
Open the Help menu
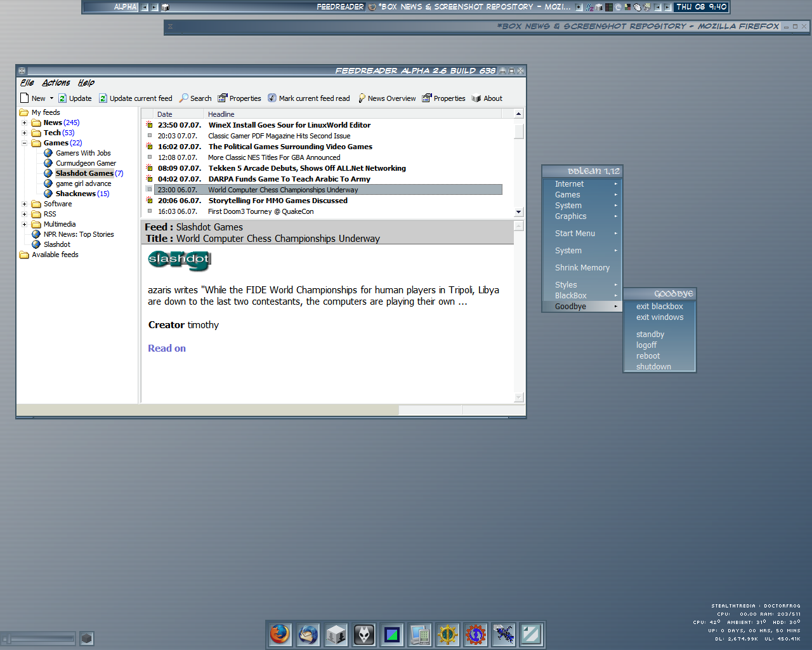86,83
